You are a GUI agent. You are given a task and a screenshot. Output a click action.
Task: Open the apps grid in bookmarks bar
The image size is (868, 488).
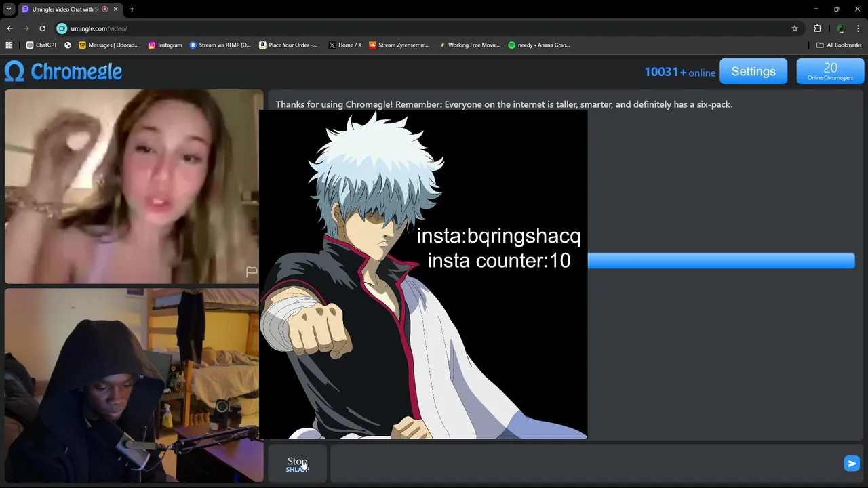point(9,45)
